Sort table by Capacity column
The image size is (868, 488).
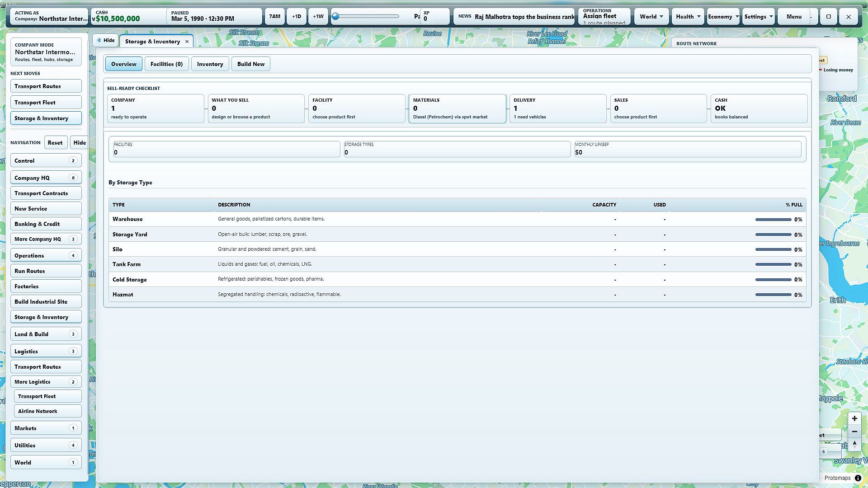click(x=604, y=205)
